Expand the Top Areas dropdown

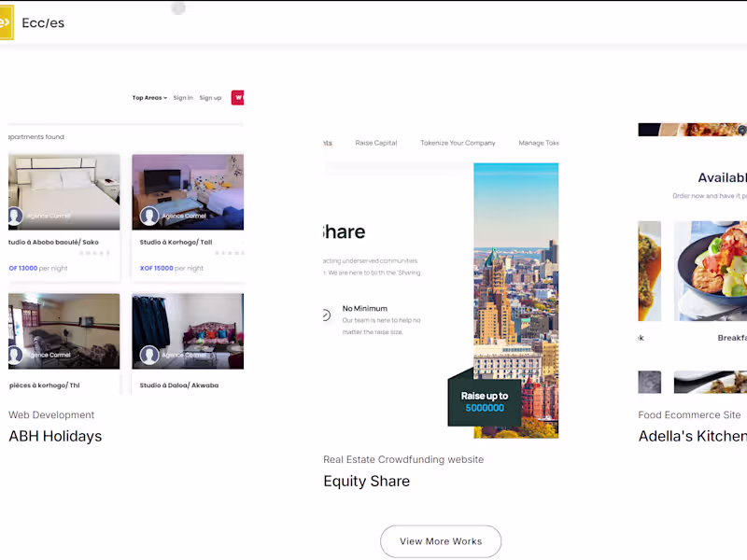(149, 98)
